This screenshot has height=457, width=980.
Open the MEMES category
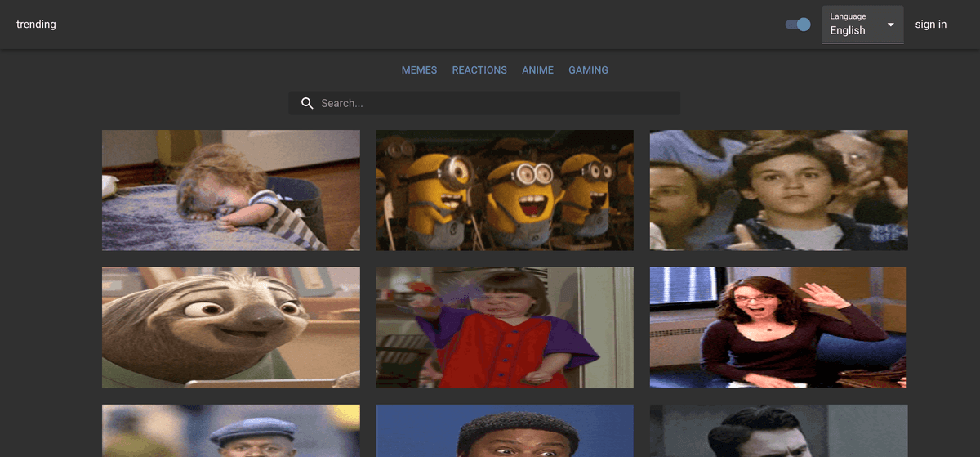419,70
